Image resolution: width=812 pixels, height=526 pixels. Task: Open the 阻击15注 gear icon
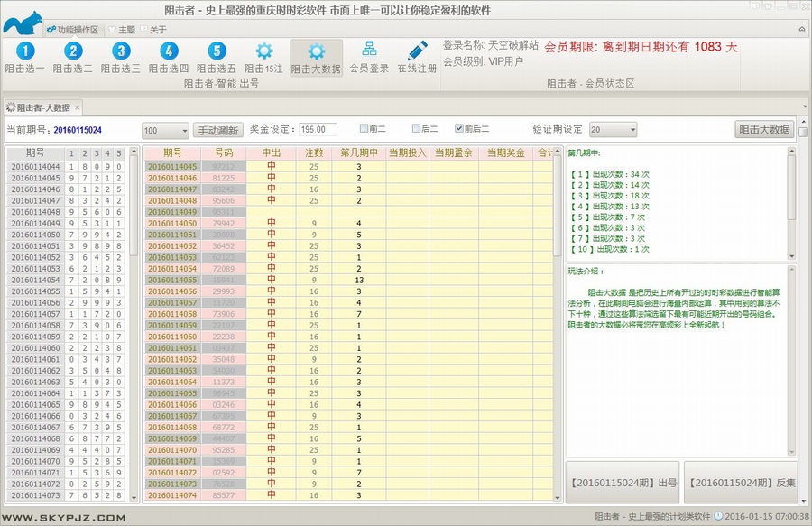point(263,52)
